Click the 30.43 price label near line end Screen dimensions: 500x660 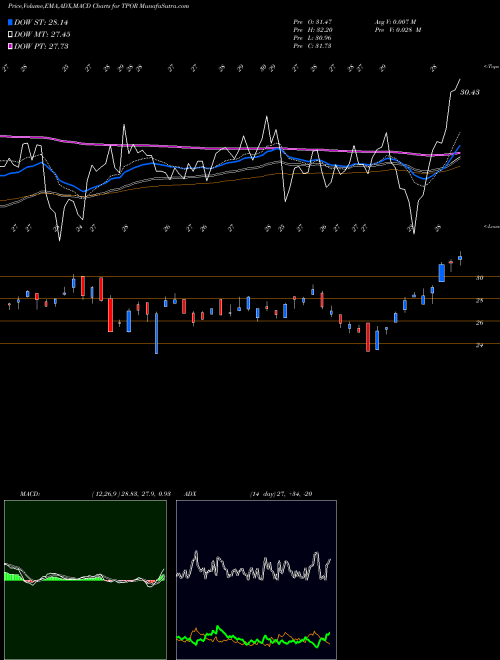470,92
